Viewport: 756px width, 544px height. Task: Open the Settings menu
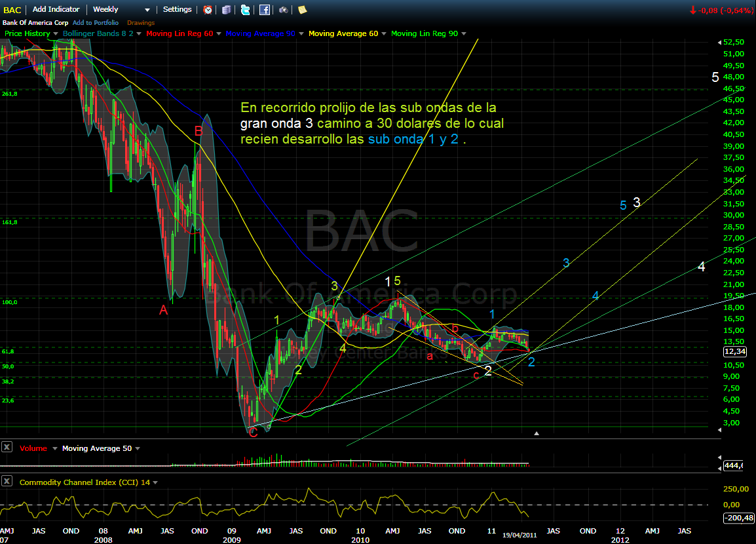coord(177,9)
